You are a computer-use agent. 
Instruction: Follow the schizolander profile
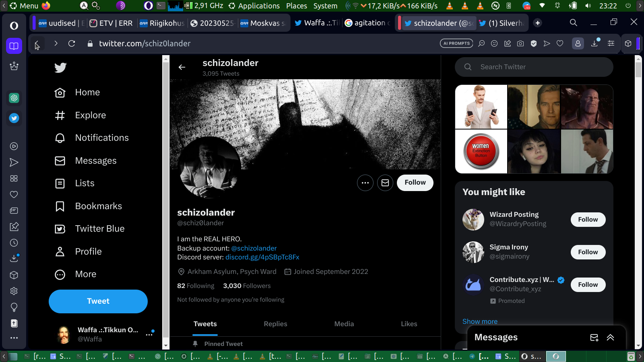pyautogui.click(x=415, y=183)
